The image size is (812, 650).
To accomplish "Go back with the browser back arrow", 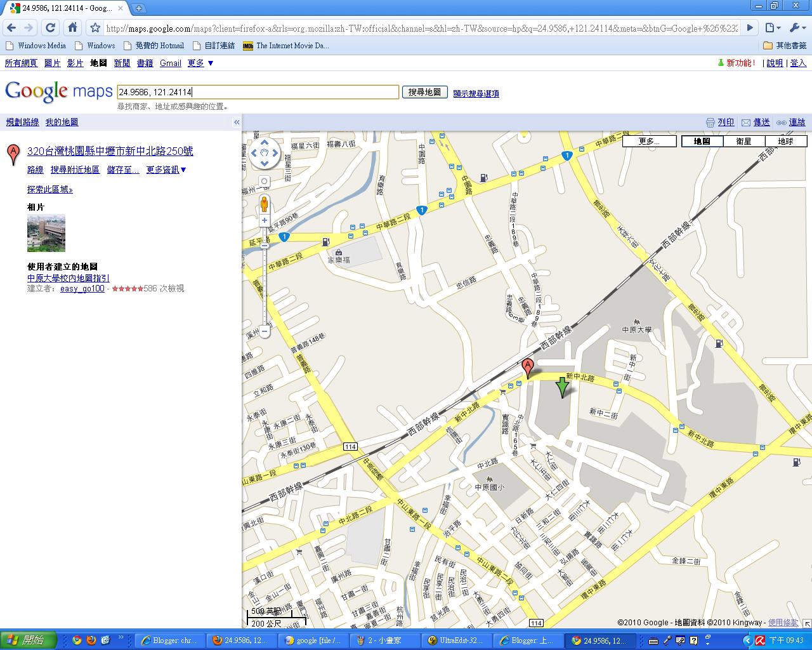I will coord(11,28).
